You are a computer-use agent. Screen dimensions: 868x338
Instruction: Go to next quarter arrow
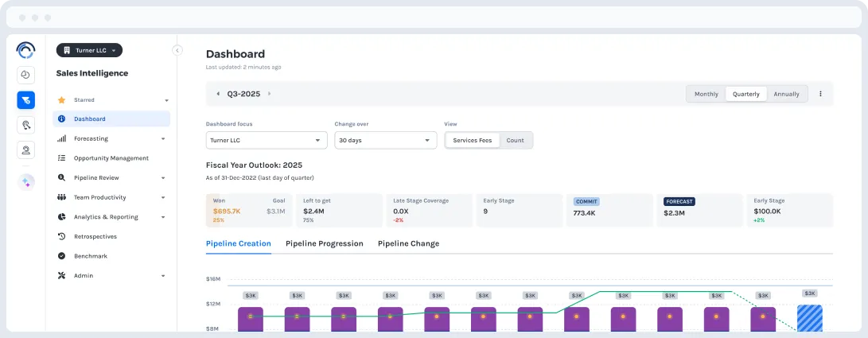(x=270, y=94)
